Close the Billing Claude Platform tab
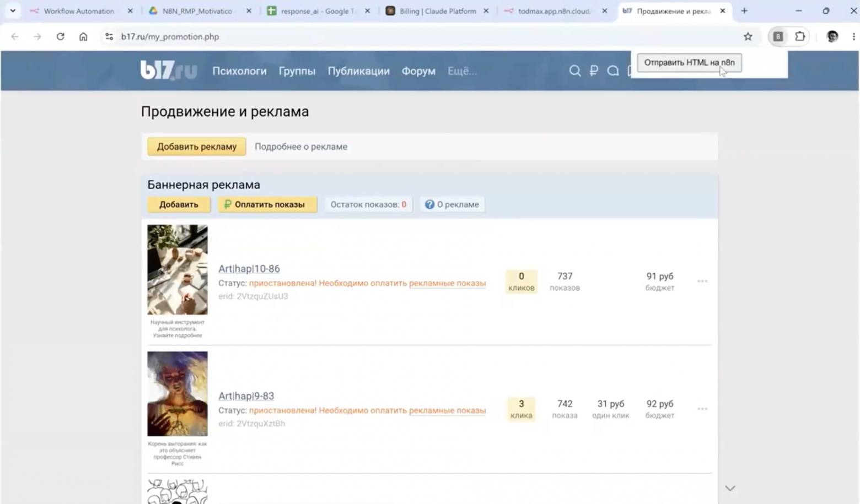This screenshot has width=860, height=504. [x=486, y=11]
